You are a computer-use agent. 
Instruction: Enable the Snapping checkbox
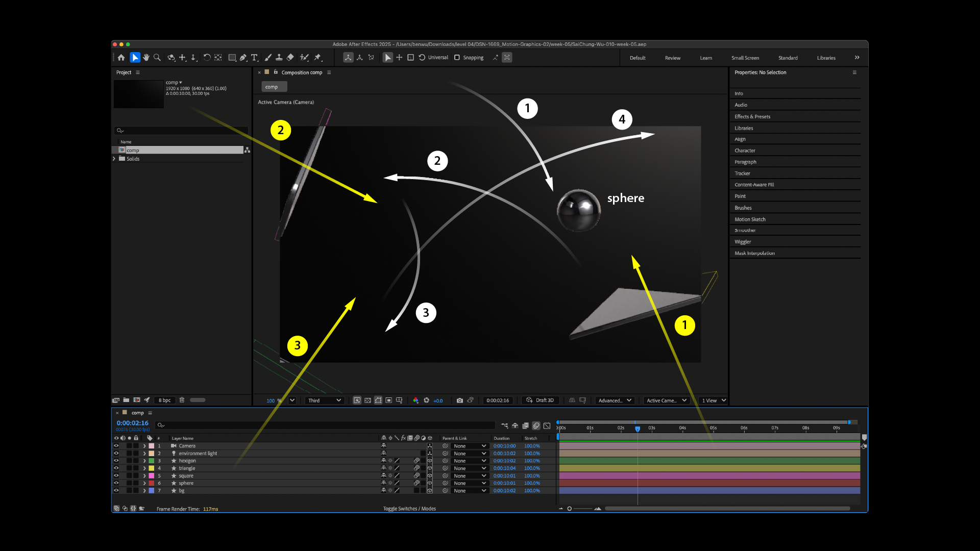(457, 58)
